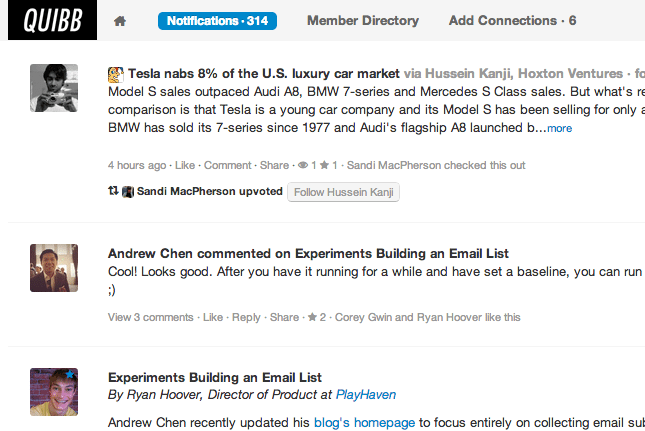Viewport: 645px width, 431px height.
Task: Go to Member Directory
Action: pyautogui.click(x=363, y=21)
